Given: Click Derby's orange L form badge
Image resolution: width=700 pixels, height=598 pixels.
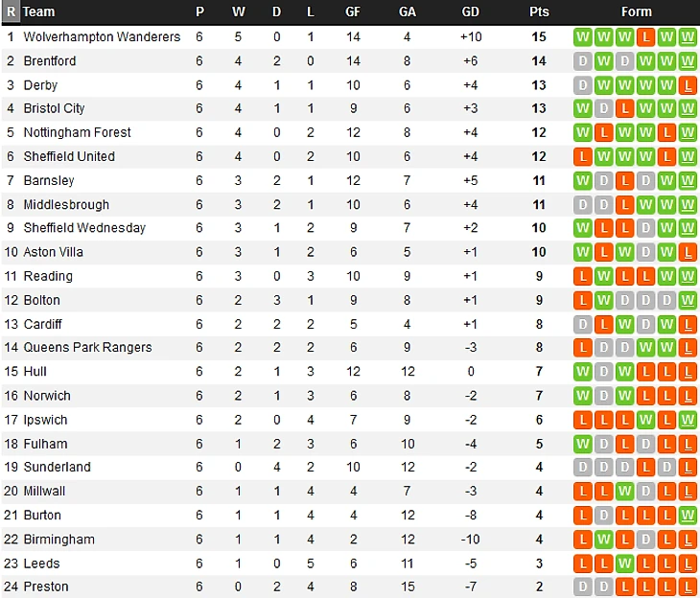Looking at the screenshot, I should pyautogui.click(x=688, y=85).
